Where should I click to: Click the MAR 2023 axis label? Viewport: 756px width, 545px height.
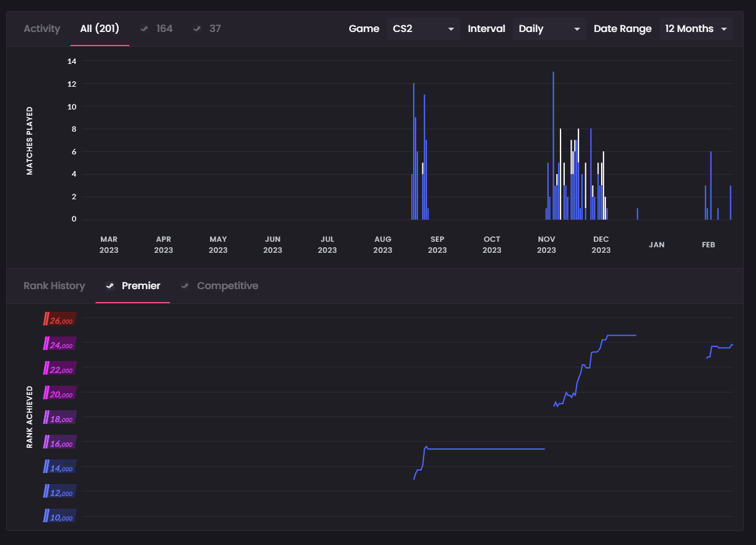(109, 245)
